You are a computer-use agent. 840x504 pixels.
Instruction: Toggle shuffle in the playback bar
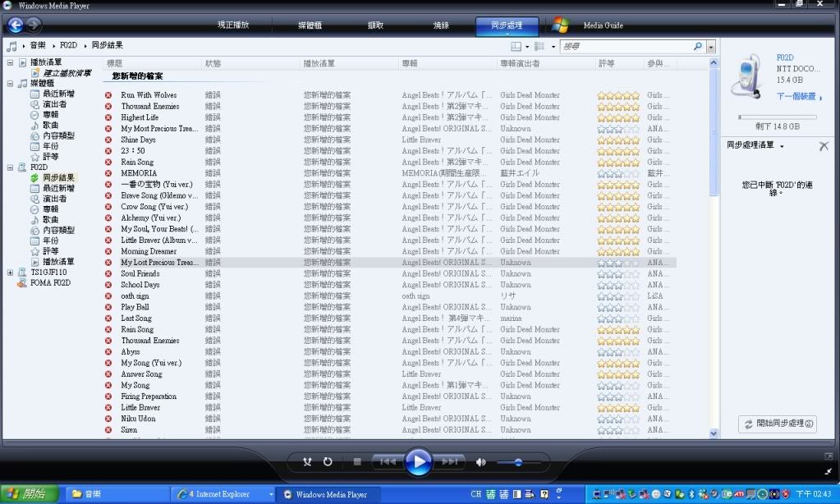[x=307, y=461]
